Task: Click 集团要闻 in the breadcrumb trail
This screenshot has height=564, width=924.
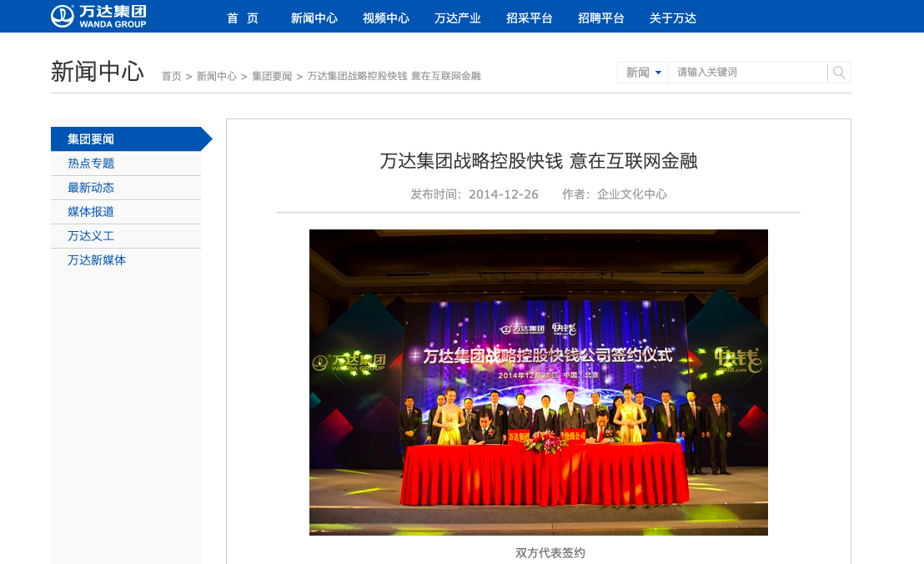Action: 272,76
